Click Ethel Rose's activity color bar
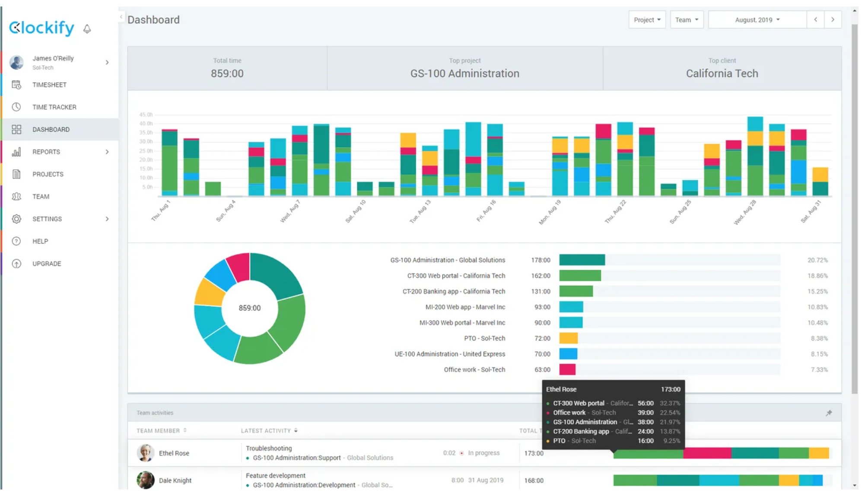Screen dimensions: 868x499 point(721,453)
